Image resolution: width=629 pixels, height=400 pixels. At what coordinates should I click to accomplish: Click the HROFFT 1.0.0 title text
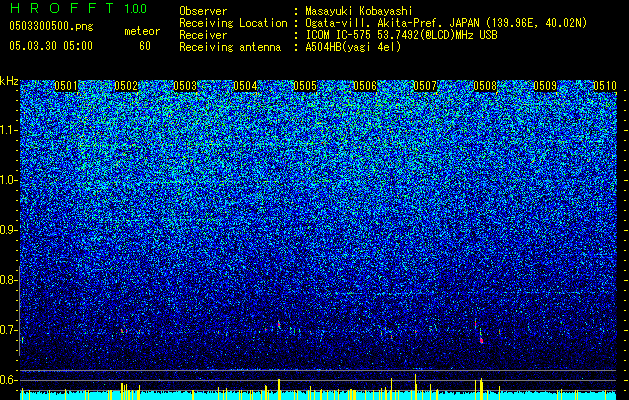tap(78, 8)
